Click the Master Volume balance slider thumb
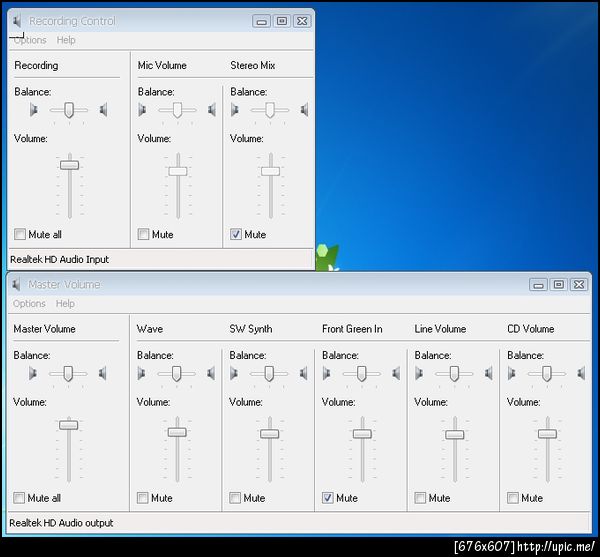 pos(68,374)
